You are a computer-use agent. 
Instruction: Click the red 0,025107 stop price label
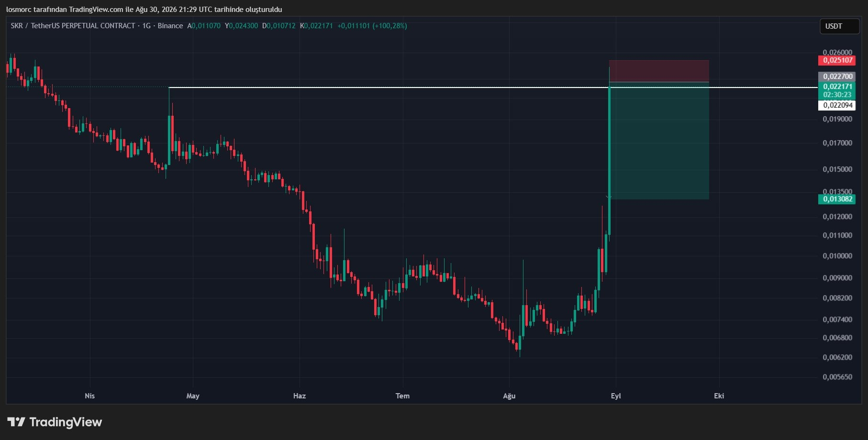point(837,60)
